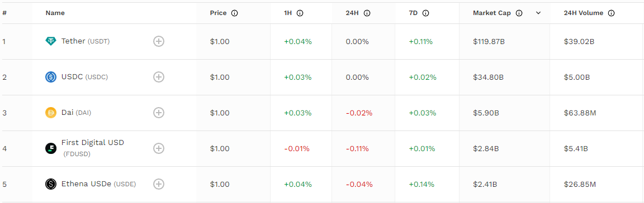
Task: Open the Price column info icon
Action: tap(235, 13)
